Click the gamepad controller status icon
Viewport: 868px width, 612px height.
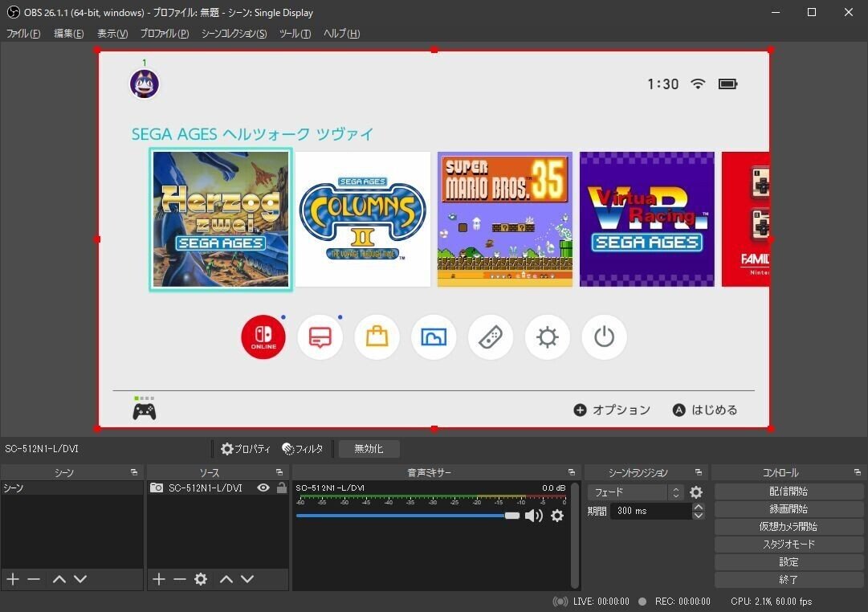pos(145,411)
